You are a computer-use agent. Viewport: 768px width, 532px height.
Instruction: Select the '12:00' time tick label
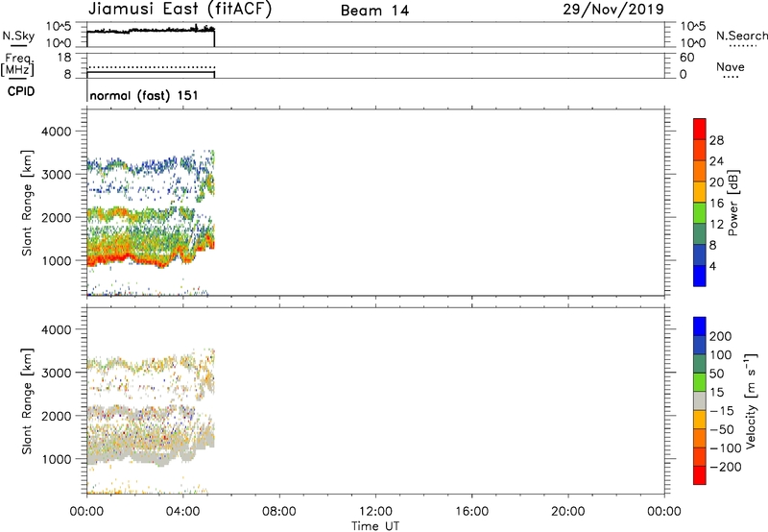tap(375, 512)
